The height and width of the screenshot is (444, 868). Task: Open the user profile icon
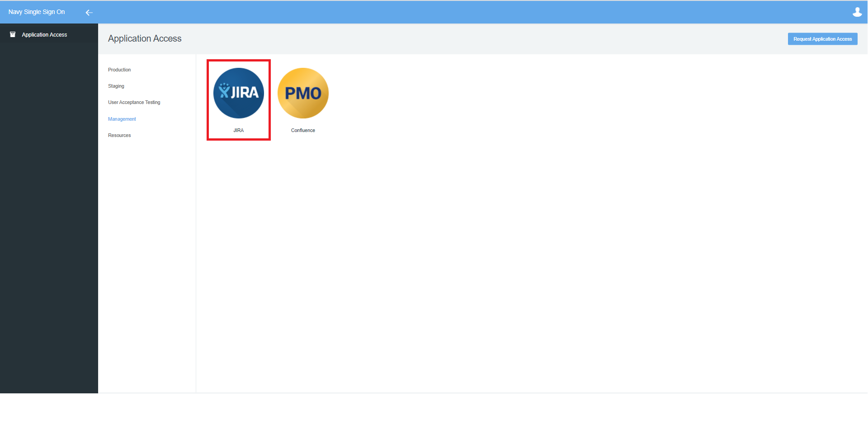[x=857, y=12]
